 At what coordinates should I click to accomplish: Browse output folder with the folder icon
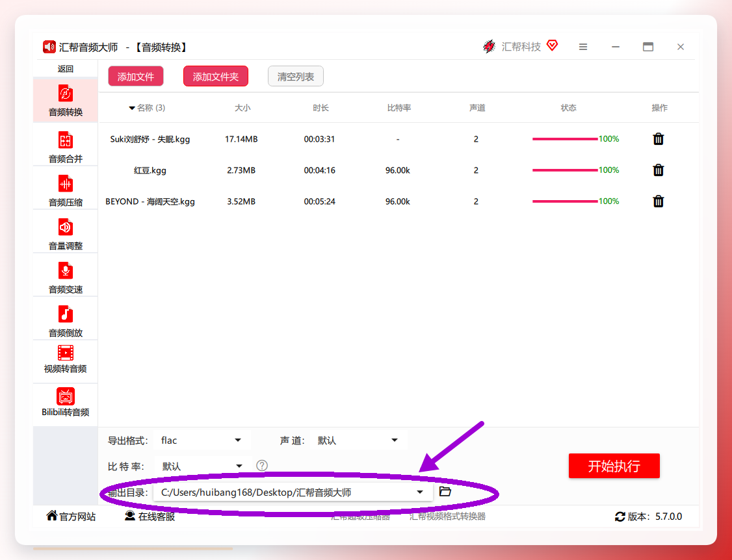pos(445,491)
